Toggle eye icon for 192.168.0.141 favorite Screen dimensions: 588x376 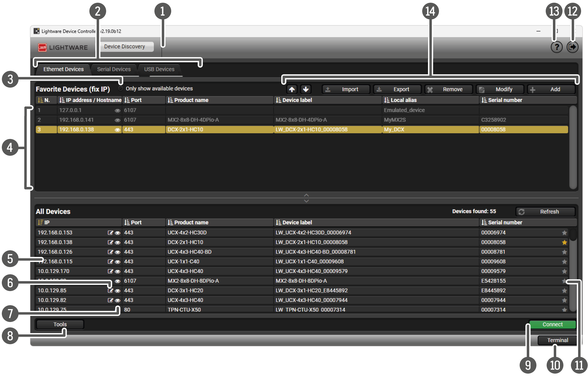point(118,120)
